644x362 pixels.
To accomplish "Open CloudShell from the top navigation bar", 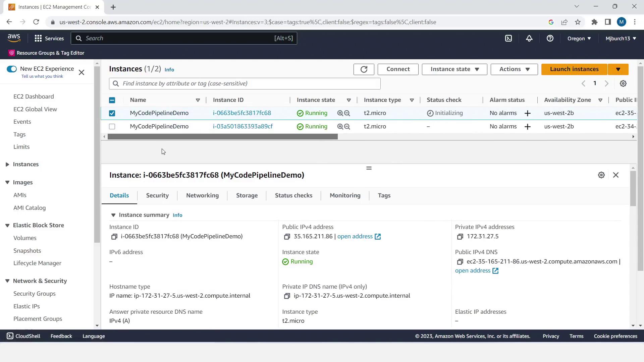I will (508, 39).
